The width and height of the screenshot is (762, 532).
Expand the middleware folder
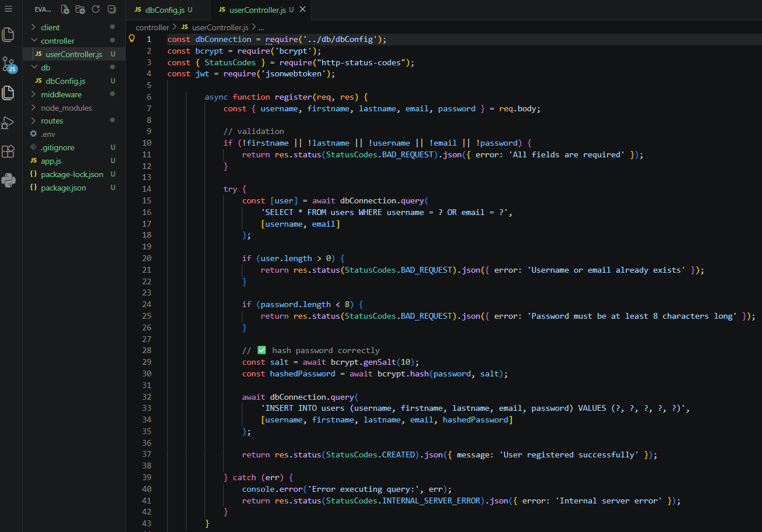point(33,94)
